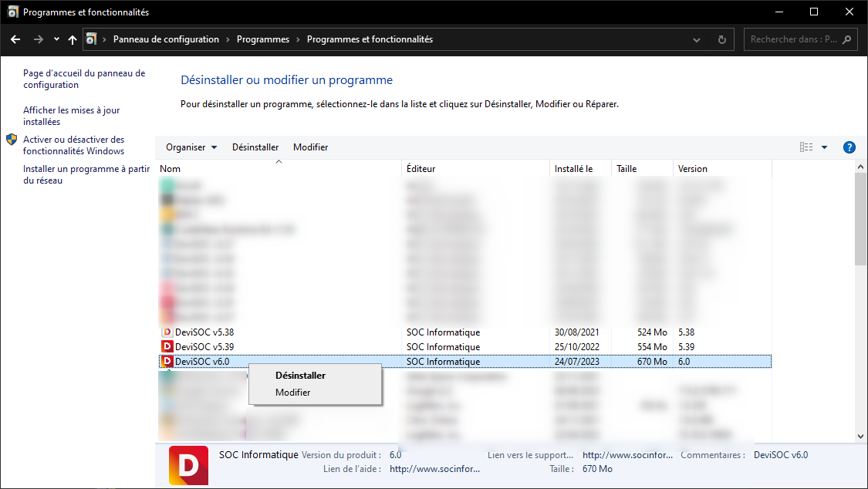This screenshot has height=489, width=868.
Task: Click the 524 Mo size cell
Action: point(652,332)
